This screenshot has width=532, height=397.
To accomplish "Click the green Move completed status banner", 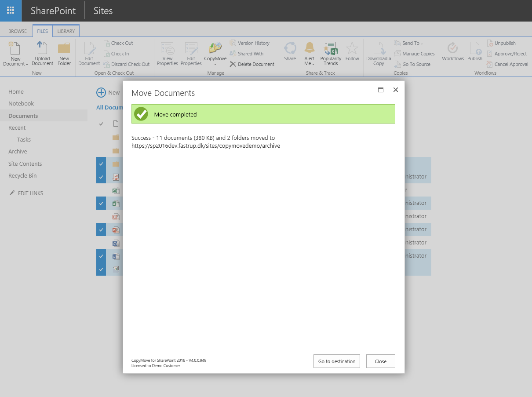I will coord(263,114).
